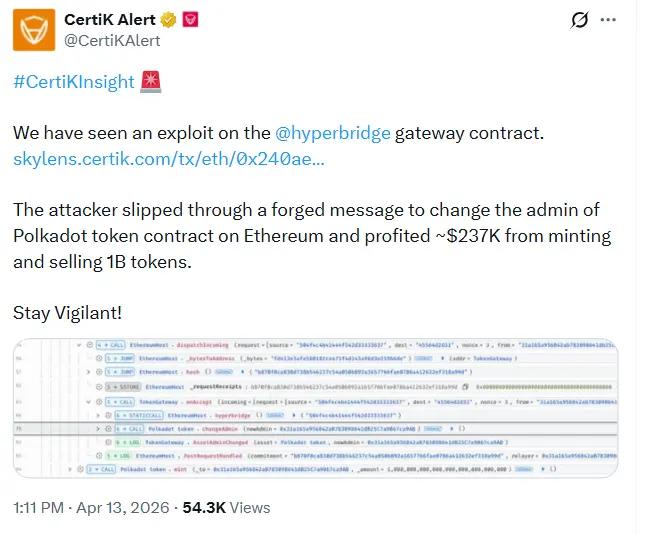Screen dimensions: 645x534
Task: Click the red siren emoji after the hashtag
Action: coord(149,82)
